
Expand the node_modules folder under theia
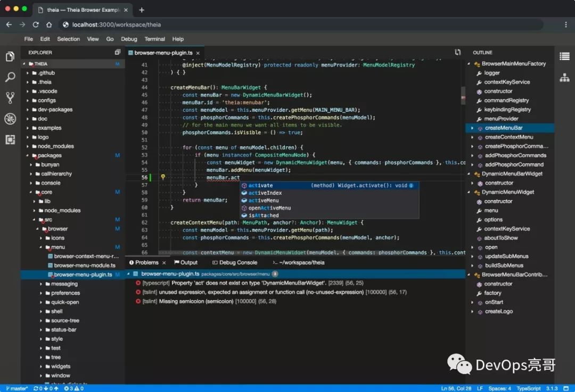(55, 146)
